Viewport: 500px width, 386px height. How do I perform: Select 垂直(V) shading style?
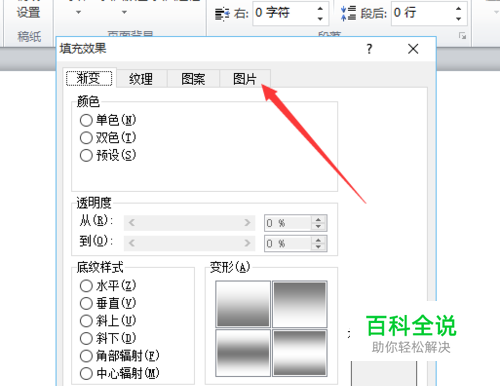108,303
